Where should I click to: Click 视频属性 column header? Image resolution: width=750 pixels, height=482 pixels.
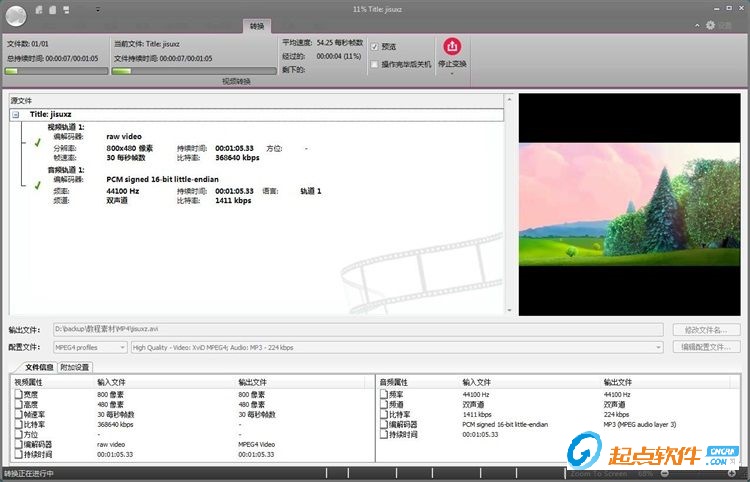coord(29,383)
